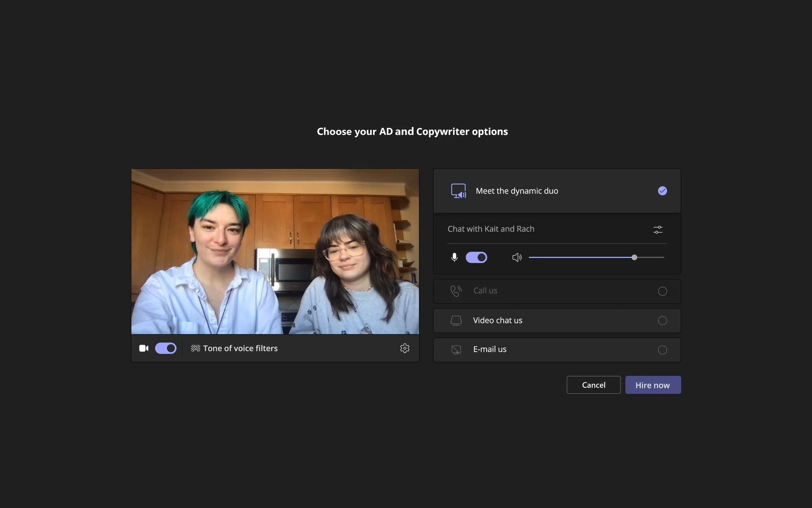
Task: Open audio device settings sliders icon
Action: [658, 229]
